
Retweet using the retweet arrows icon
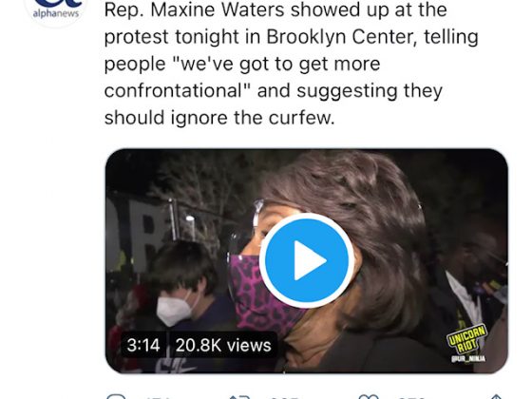(239, 397)
